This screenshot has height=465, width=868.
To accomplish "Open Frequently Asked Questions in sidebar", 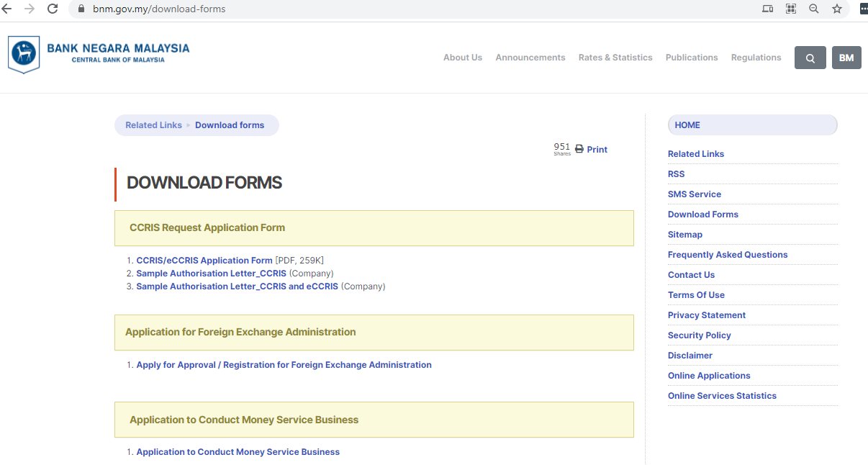I will click(x=727, y=255).
